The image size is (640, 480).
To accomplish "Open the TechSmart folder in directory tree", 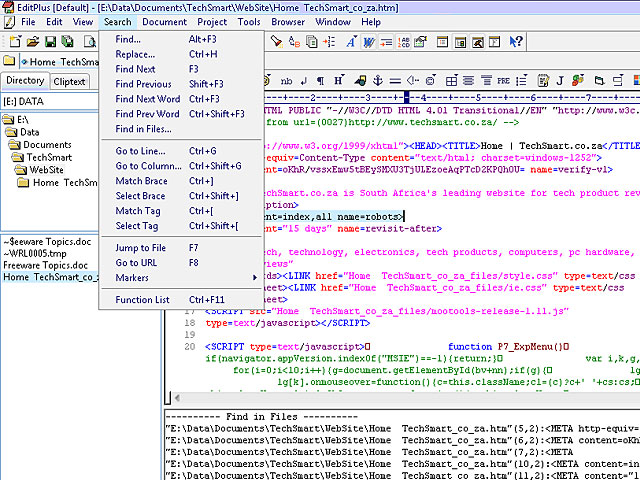I will 48,157.
